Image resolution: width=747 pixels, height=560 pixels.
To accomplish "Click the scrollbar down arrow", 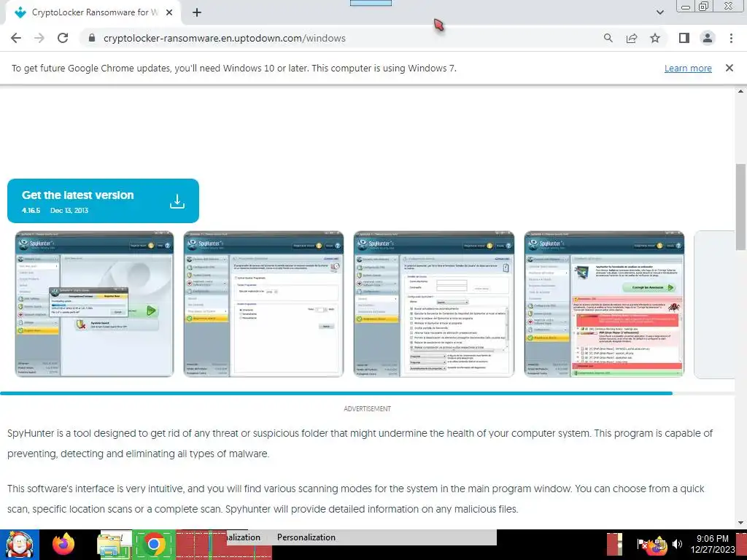I will coord(740,523).
